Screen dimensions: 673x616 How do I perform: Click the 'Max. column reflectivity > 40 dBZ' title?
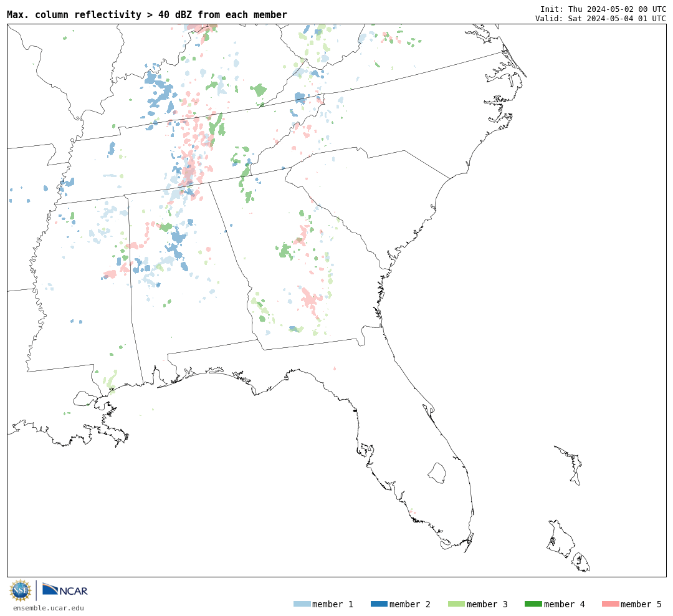pos(147,14)
